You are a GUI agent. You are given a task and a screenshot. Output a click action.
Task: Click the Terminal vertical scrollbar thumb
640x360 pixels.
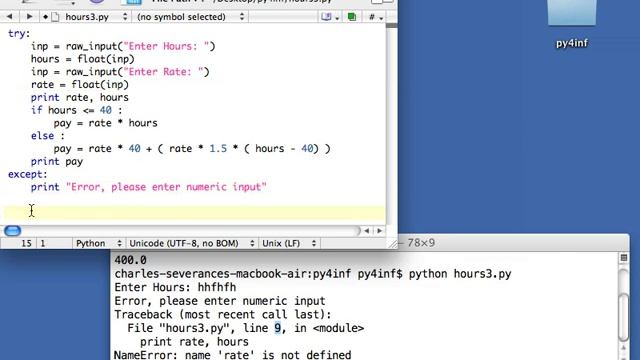point(624,317)
